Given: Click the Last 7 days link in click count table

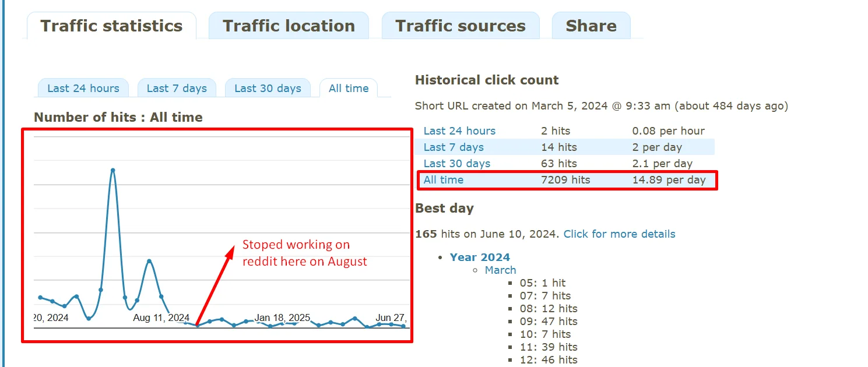Looking at the screenshot, I should pyautogui.click(x=454, y=147).
